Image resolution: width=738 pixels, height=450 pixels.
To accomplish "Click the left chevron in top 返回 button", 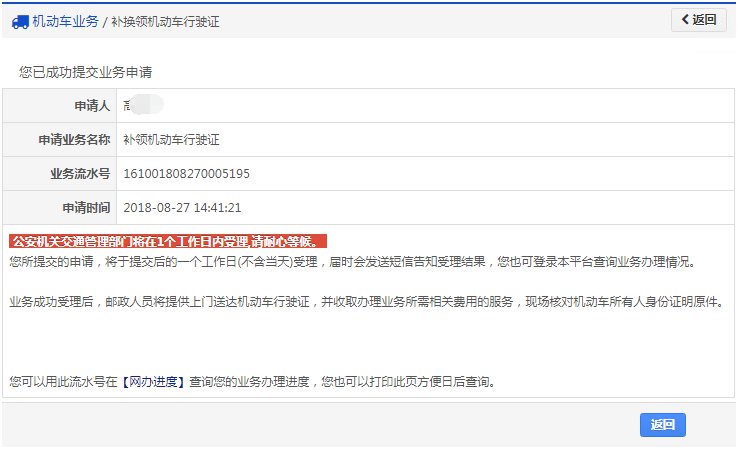I will [x=685, y=19].
